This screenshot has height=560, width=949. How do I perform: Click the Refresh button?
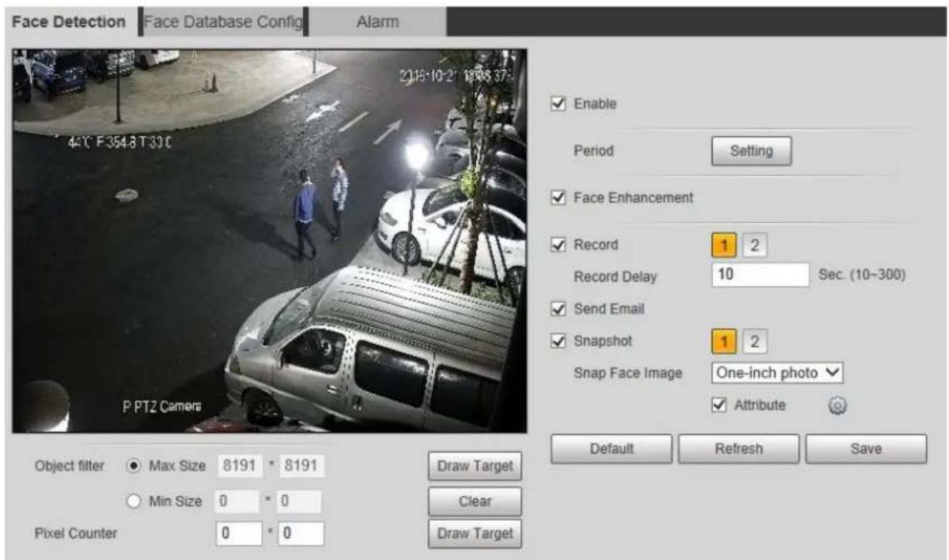pos(738,448)
